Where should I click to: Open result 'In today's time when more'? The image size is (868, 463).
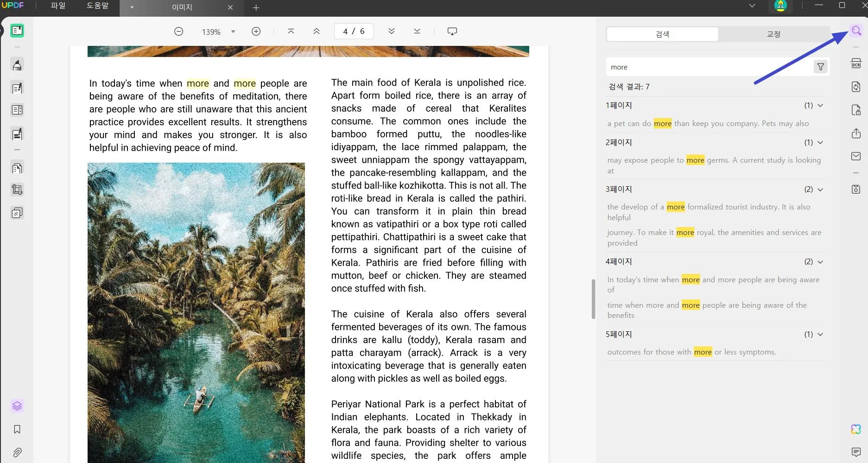pos(714,285)
